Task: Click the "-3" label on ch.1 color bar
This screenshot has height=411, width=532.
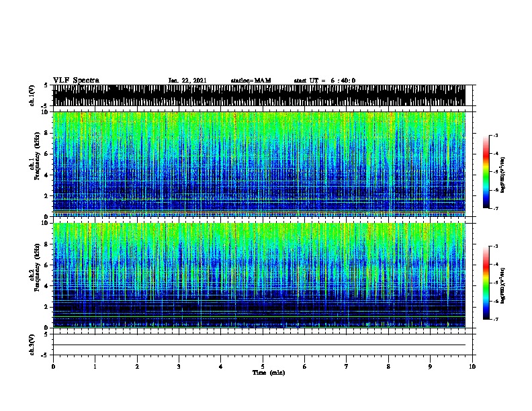Action: [x=496, y=135]
